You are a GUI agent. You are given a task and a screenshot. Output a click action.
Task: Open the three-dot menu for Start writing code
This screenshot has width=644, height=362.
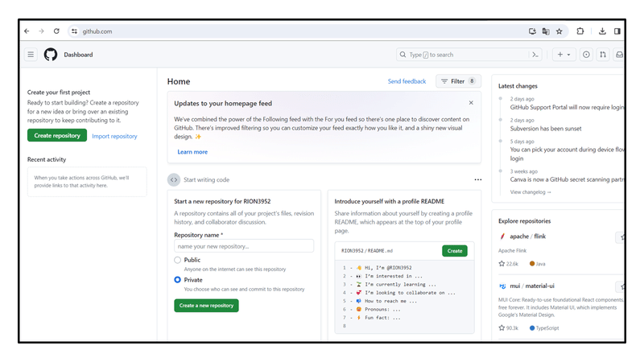tap(478, 179)
